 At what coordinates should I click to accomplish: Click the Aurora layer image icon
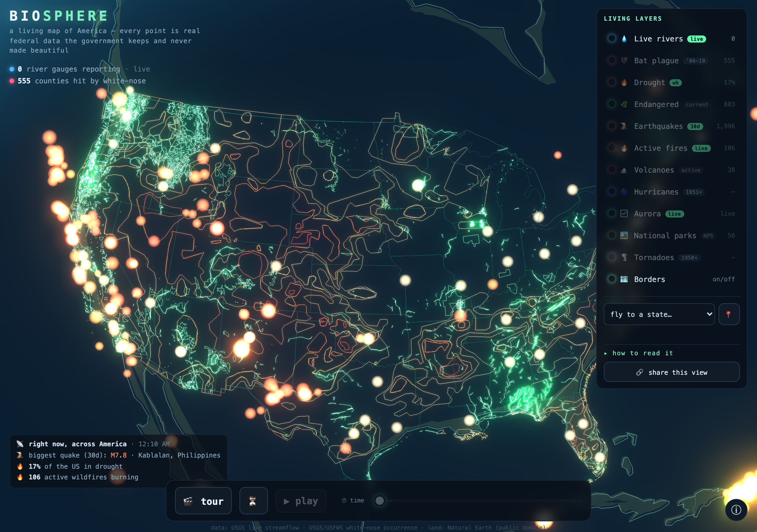(x=624, y=214)
